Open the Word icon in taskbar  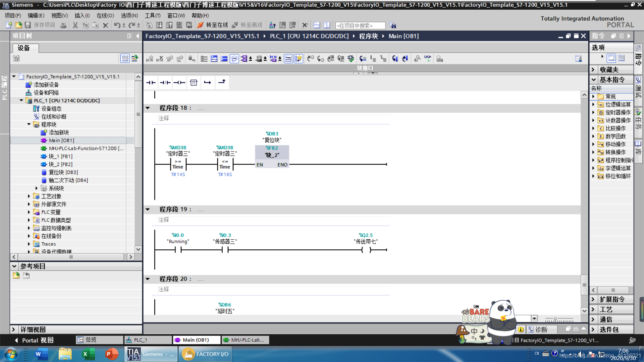point(41,354)
